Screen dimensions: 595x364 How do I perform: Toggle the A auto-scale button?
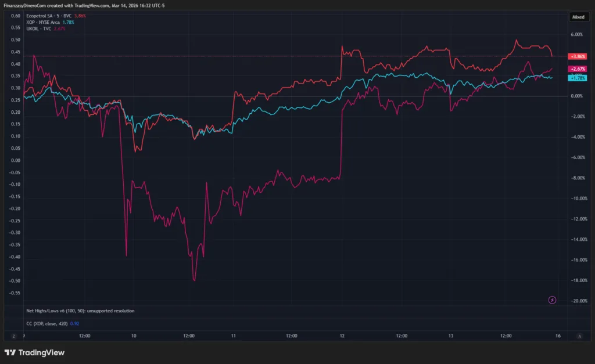[579, 336]
